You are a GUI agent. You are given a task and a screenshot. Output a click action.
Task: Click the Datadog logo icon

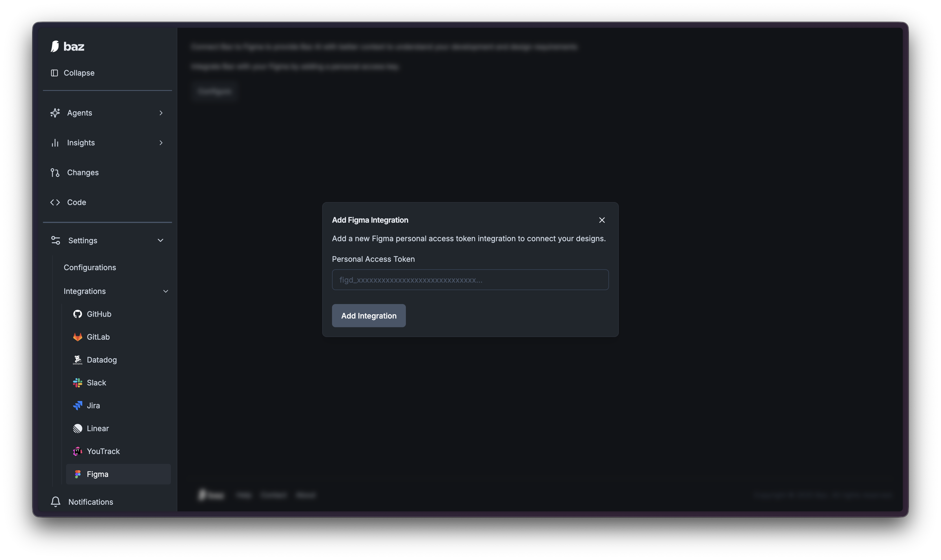78,360
